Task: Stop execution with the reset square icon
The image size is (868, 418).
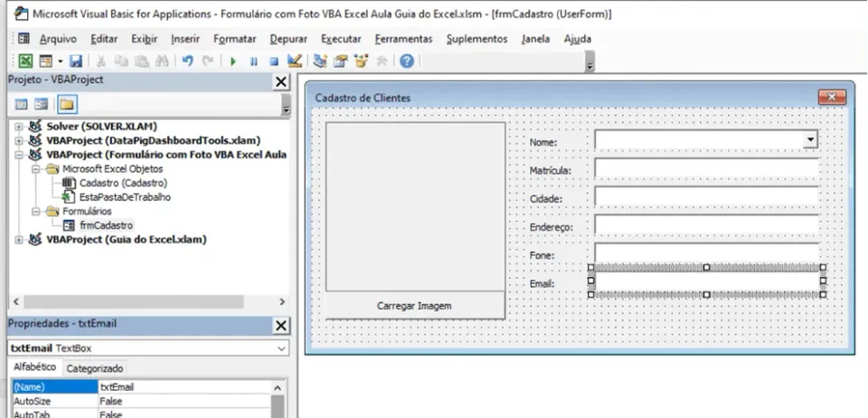Action: pos(273,62)
